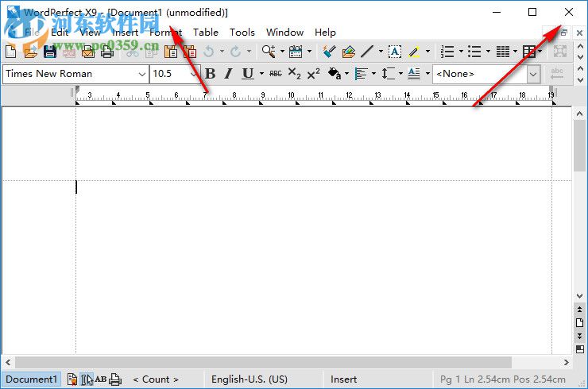
Task: Expand the underline style dropdown arrow
Action: (261, 74)
